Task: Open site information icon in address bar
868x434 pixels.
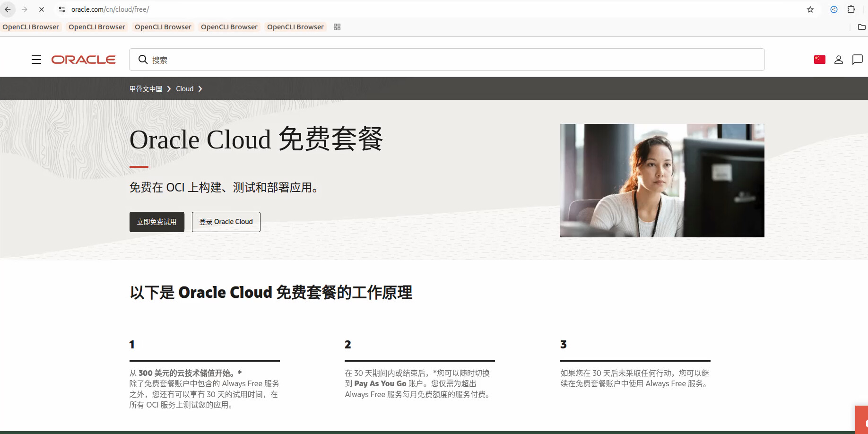Action: 62,9
